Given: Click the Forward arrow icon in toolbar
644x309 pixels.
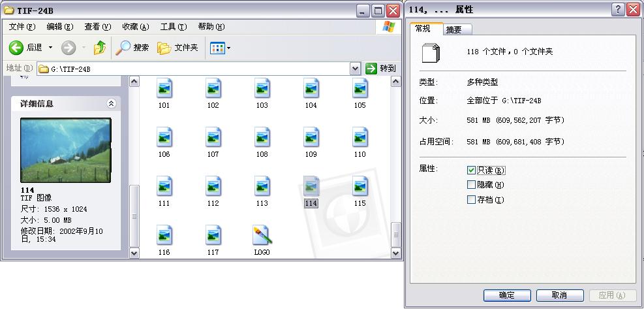Looking at the screenshot, I should [x=68, y=48].
